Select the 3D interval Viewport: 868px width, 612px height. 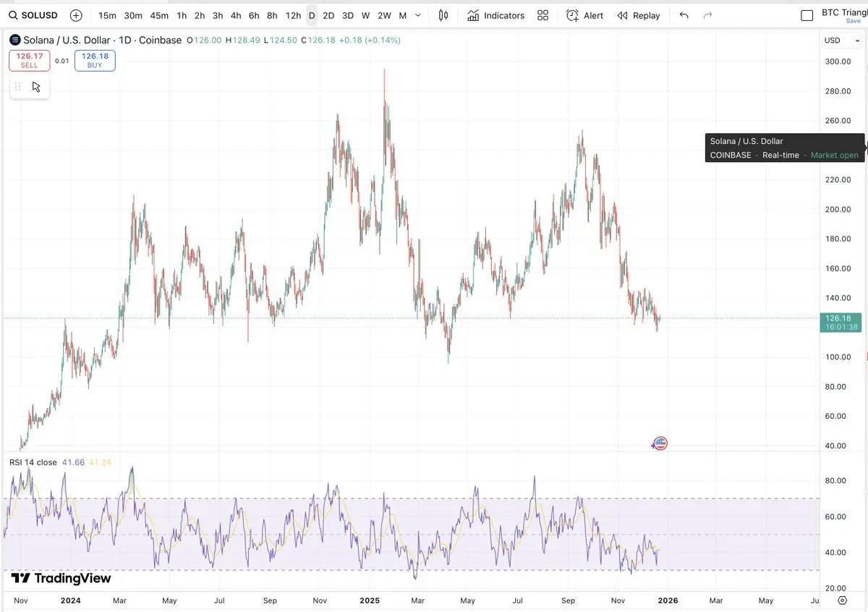[348, 15]
